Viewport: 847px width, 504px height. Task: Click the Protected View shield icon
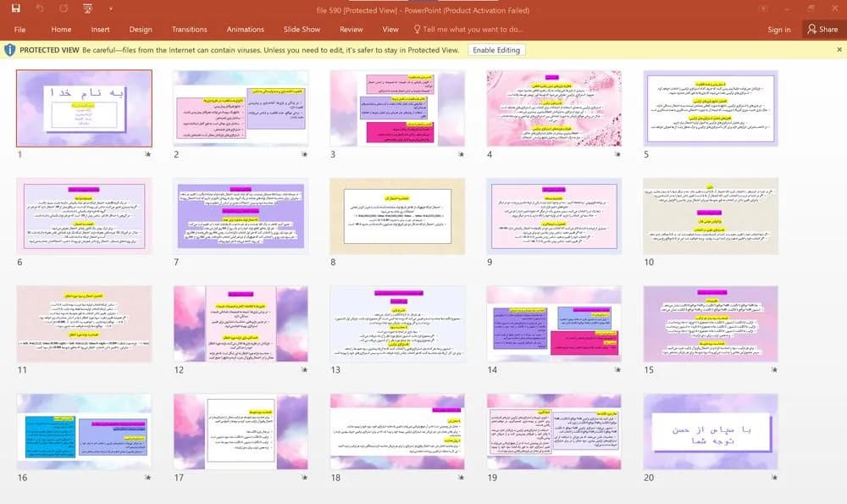click(9, 50)
